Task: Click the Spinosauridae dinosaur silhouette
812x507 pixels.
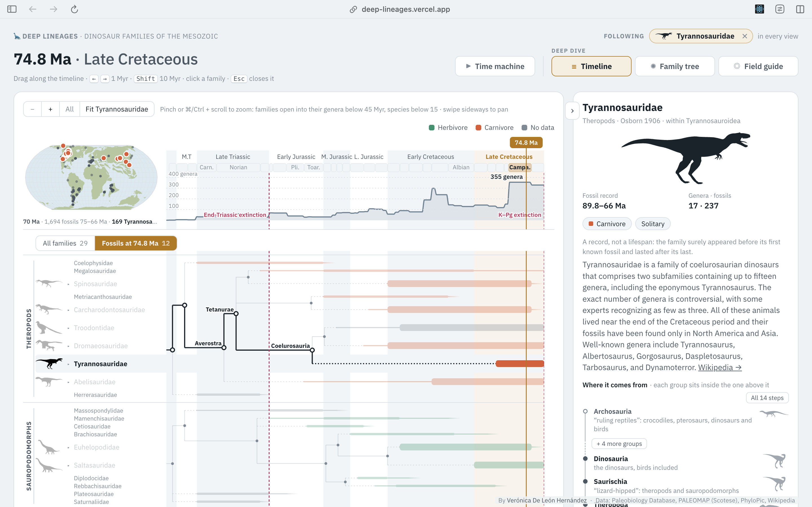Action: pyautogui.click(x=49, y=283)
